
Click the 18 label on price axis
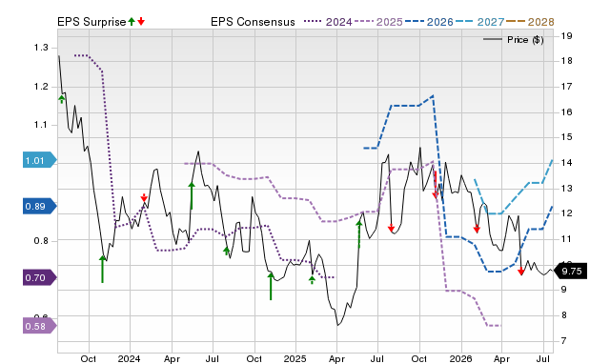pyautogui.click(x=566, y=61)
